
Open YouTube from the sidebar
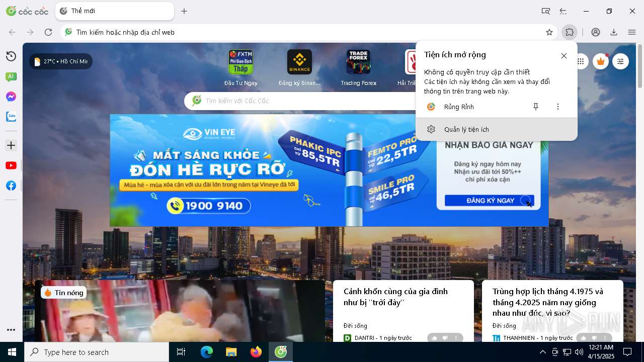pos(11,165)
